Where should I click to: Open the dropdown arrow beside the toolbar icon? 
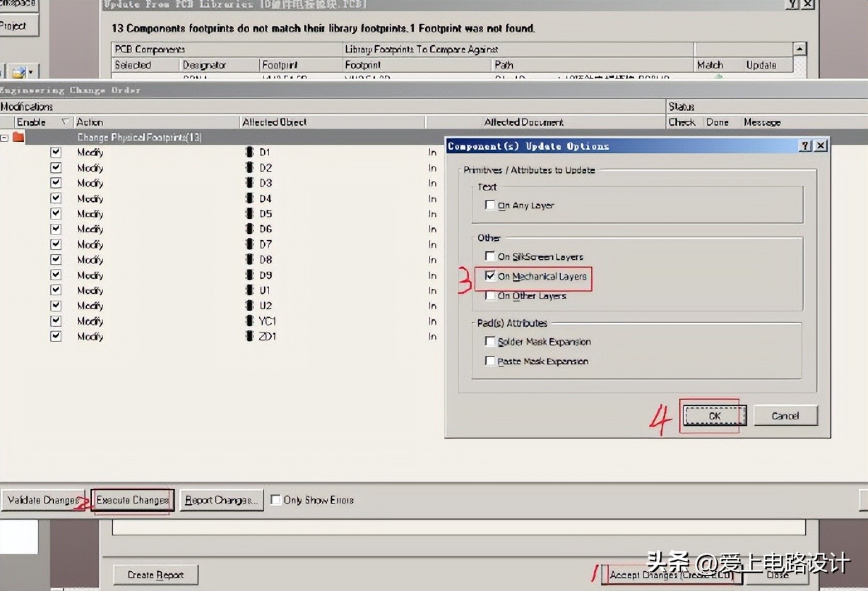pos(30,72)
